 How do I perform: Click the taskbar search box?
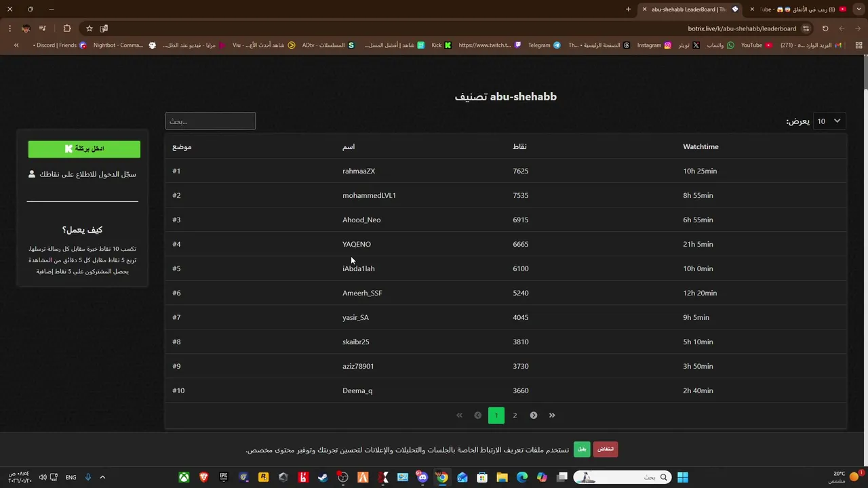(622, 477)
